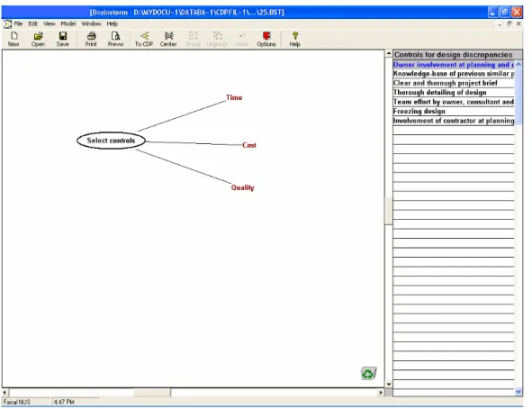
Task: Save the model with Save icon
Action: tap(63, 39)
